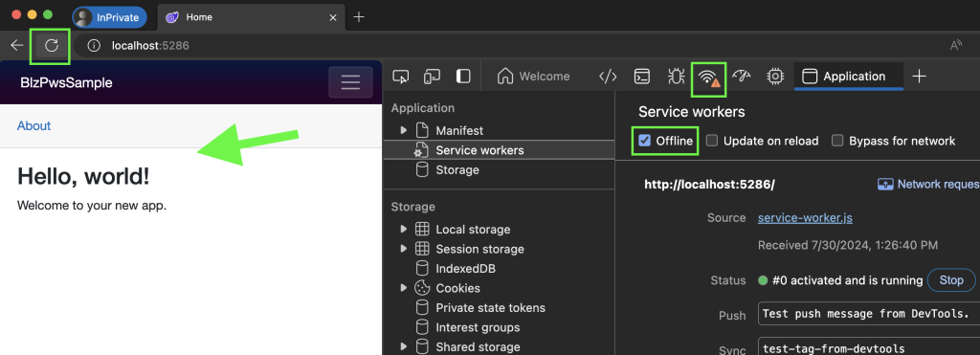Open the service-worker.js source link
Screen dimensions: 980x355
(x=805, y=218)
